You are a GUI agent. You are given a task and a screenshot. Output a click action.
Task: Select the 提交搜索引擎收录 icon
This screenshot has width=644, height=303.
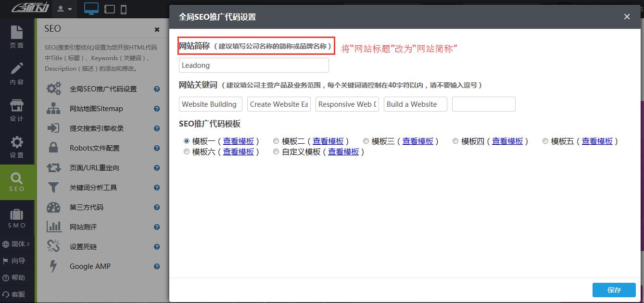pyautogui.click(x=53, y=128)
